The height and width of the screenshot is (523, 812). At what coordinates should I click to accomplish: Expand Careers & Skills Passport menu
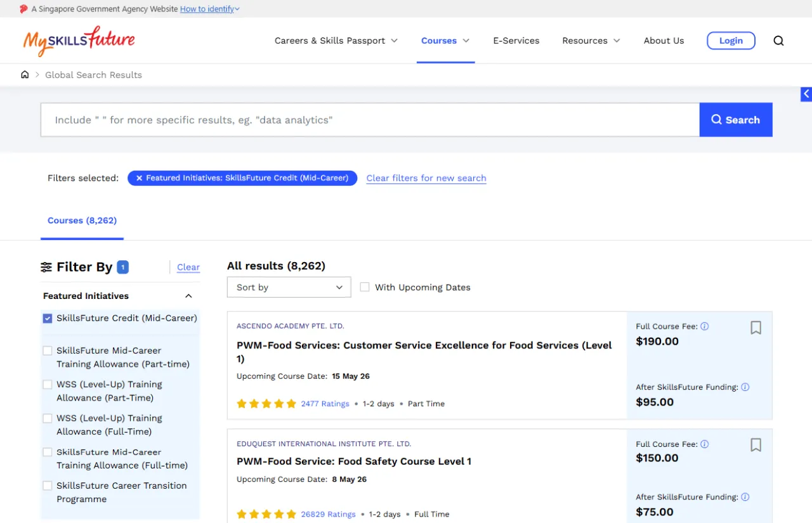coord(336,41)
